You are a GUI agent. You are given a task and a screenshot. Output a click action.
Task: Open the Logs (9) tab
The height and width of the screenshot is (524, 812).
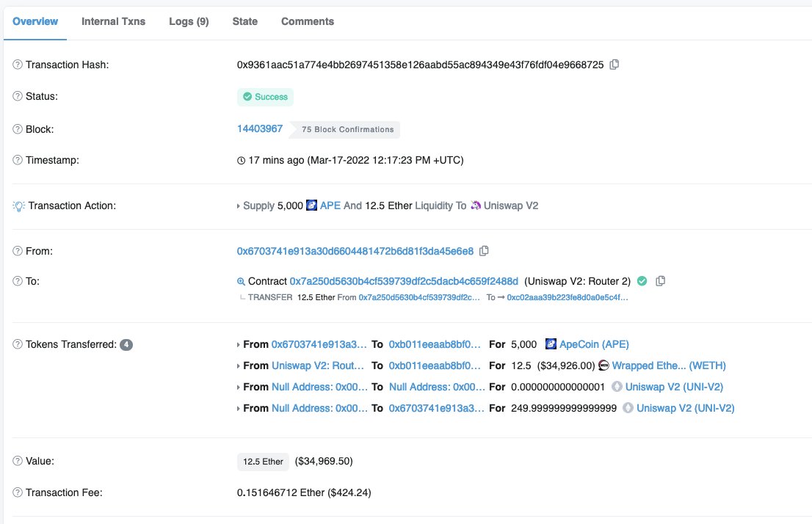189,21
